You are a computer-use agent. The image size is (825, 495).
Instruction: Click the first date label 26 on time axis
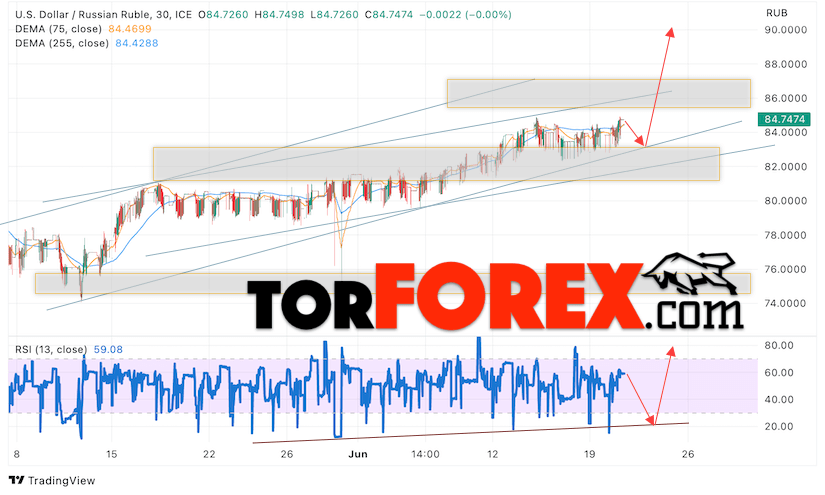[287, 454]
